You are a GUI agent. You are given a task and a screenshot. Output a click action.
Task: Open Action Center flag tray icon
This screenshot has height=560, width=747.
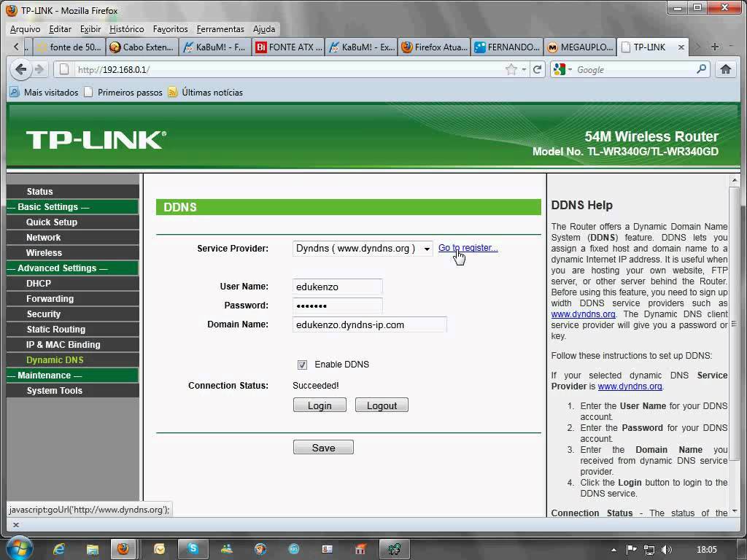631,550
